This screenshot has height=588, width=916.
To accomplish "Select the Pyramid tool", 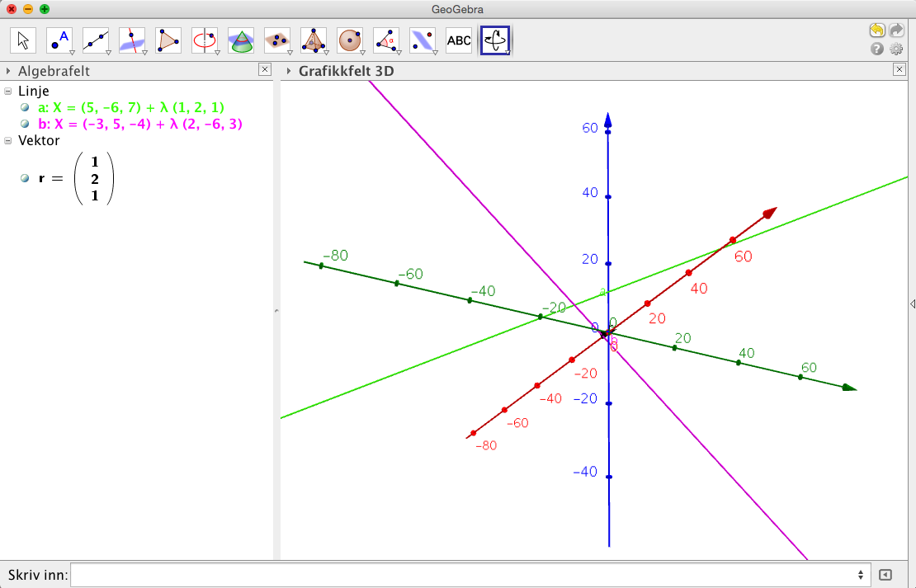I will pyautogui.click(x=314, y=40).
